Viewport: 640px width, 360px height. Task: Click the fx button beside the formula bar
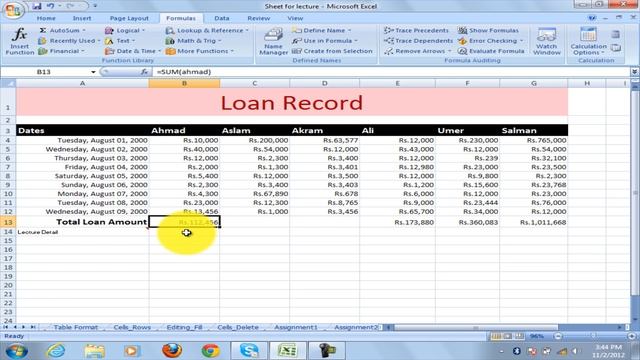pos(144,72)
